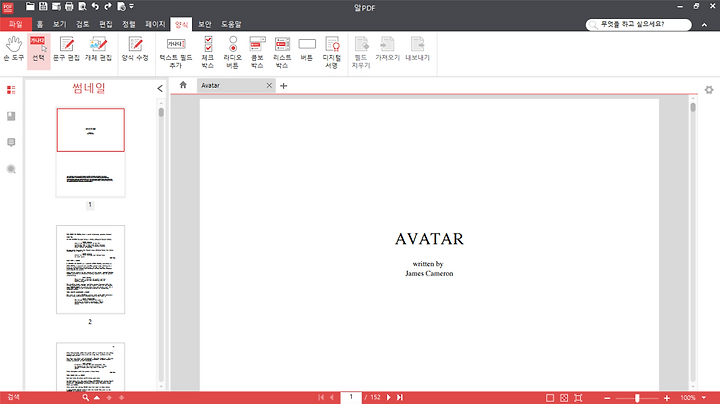
Task: Switch to the four-square page view mode
Action: (x=564, y=398)
